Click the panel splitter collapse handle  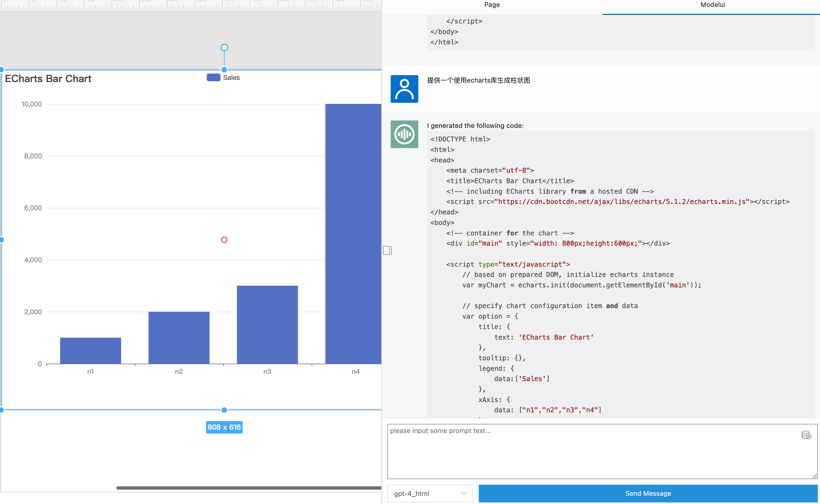tap(387, 250)
